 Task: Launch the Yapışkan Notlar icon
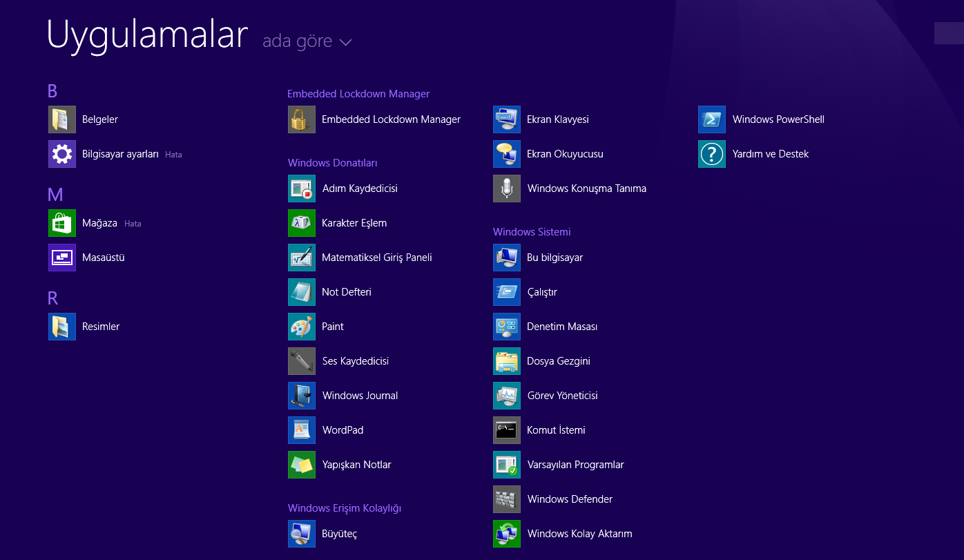point(302,465)
